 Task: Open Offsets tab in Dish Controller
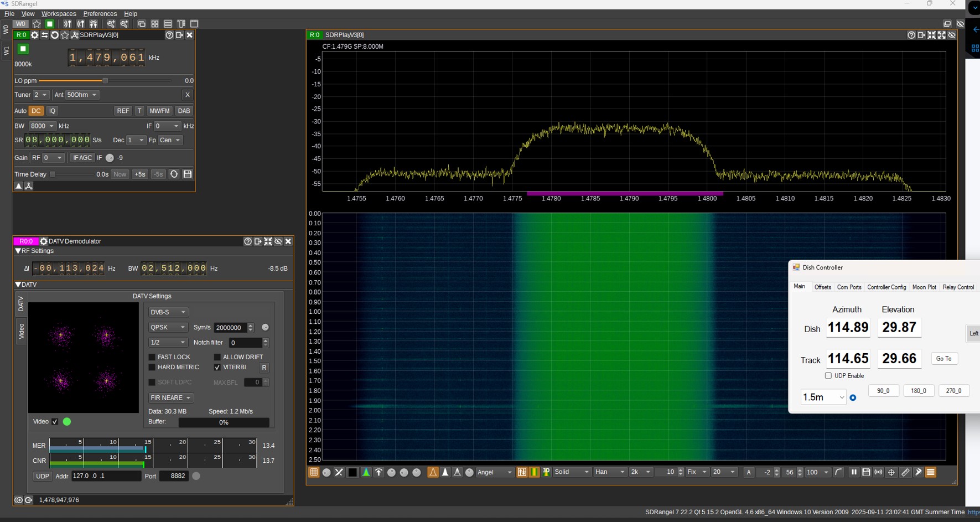point(823,287)
